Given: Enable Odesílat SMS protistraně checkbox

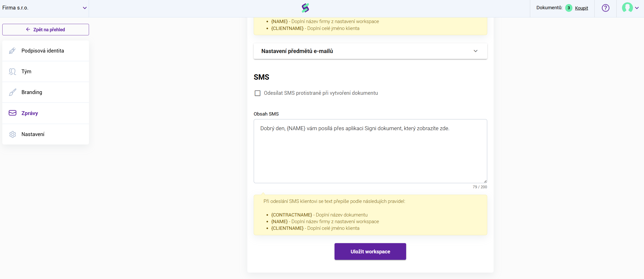Looking at the screenshot, I should pyautogui.click(x=258, y=93).
